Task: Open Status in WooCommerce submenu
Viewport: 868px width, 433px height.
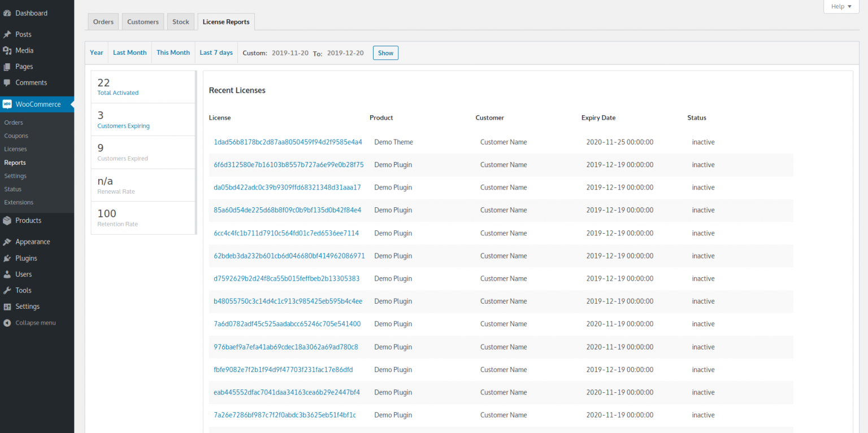Action: pos(12,189)
